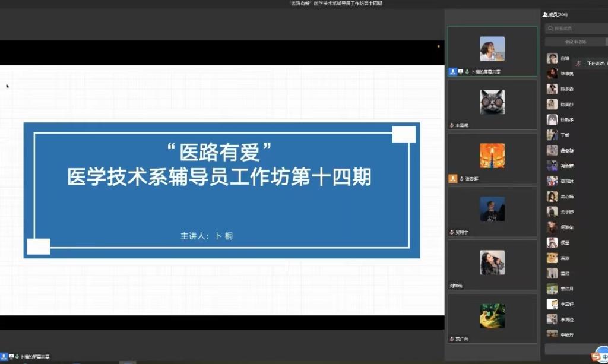Select the video tile with the orange avatar
Image resolution: width=608 pixels, height=364 pixels.
coord(492,158)
